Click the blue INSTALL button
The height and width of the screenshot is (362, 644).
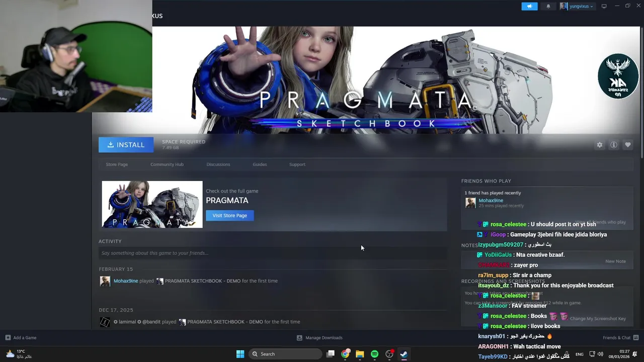point(126,145)
